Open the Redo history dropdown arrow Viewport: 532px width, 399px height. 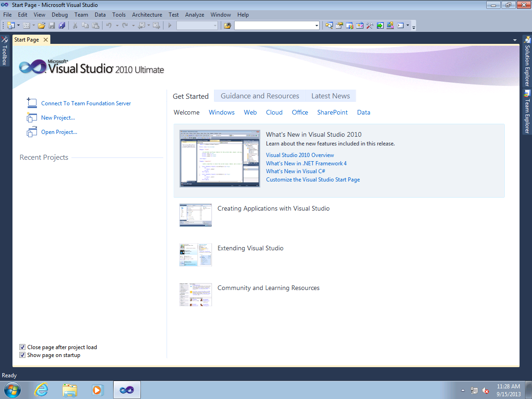[133, 25]
